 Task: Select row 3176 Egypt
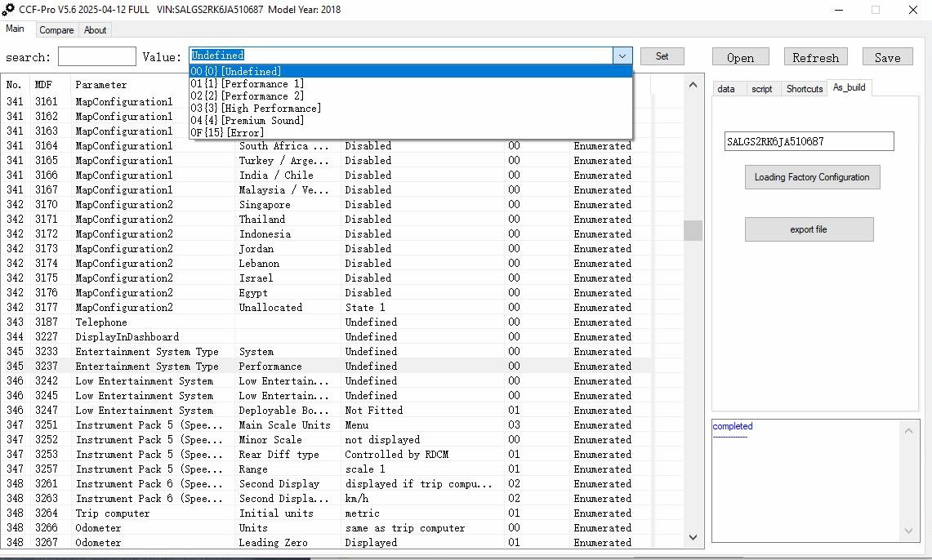click(326, 293)
